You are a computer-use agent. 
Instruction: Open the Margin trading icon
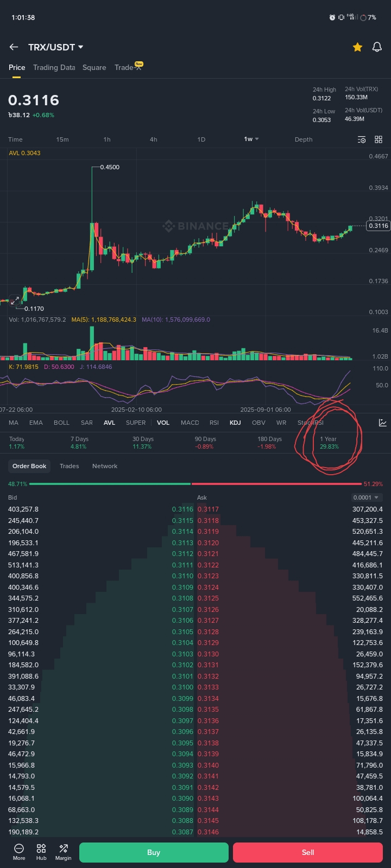[64, 852]
